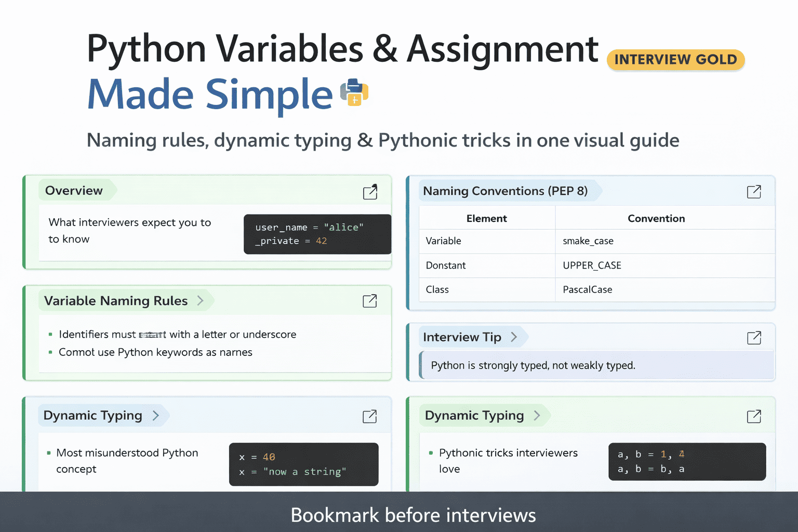Open the Overview card external link icon
798x532 pixels.
[370, 192]
